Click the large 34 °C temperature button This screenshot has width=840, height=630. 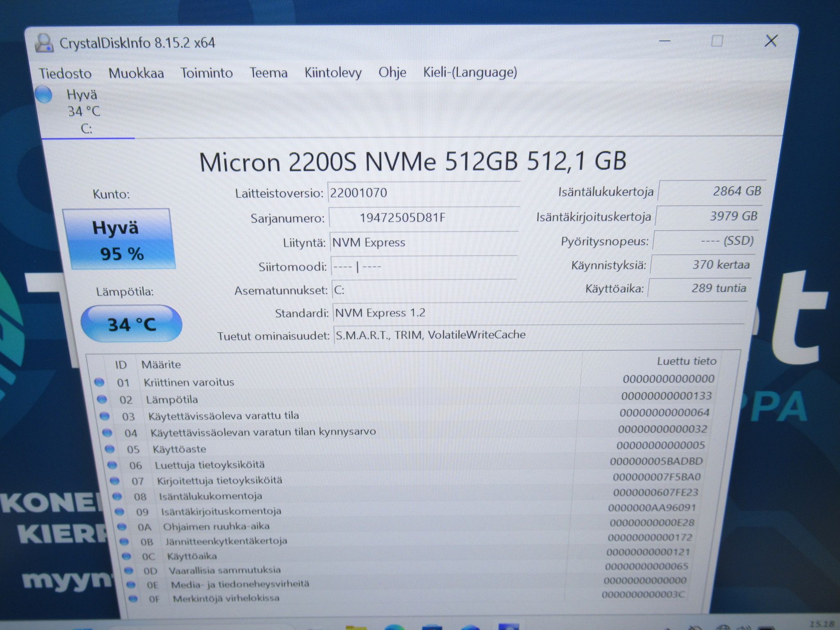click(132, 324)
